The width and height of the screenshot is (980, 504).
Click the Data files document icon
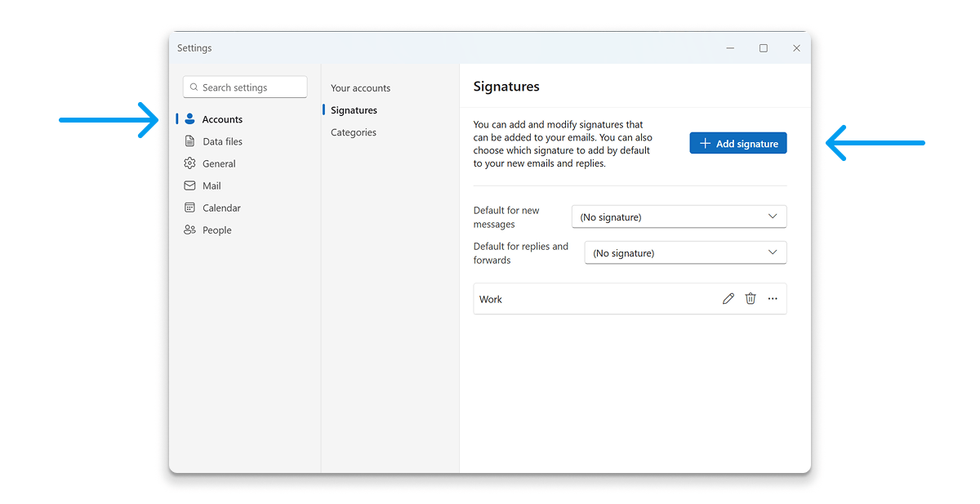point(189,141)
